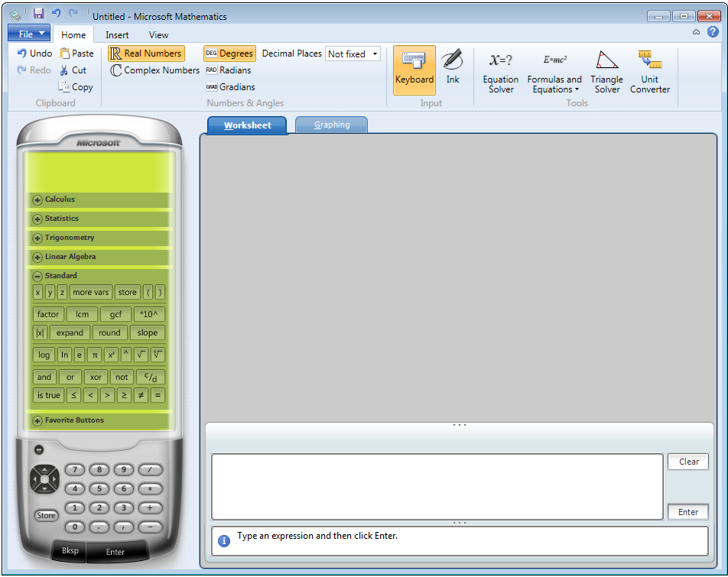Screen dimensions: 728x577
Task: Collapse the Standard section
Action: [x=37, y=276]
